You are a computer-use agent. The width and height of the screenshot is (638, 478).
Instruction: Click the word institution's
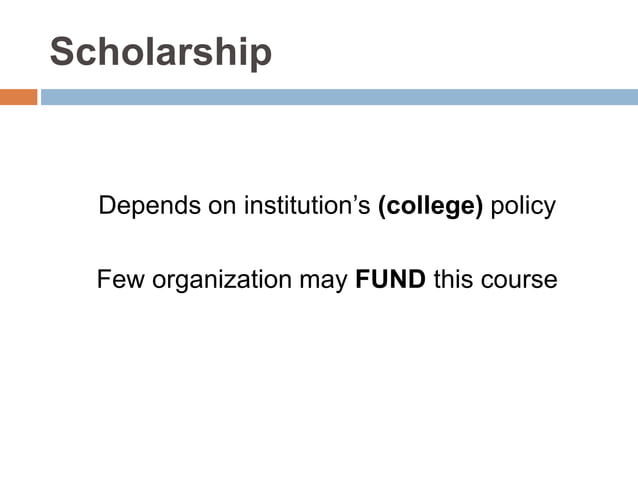tap(307, 205)
